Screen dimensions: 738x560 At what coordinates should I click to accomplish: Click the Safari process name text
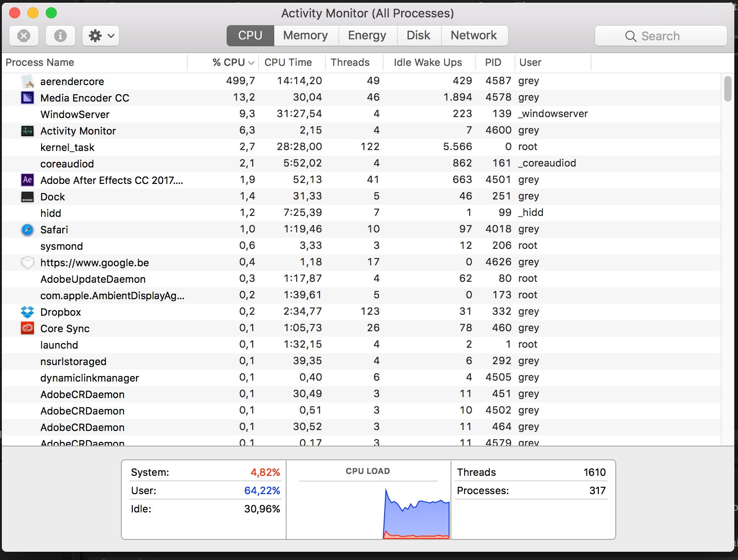point(54,230)
